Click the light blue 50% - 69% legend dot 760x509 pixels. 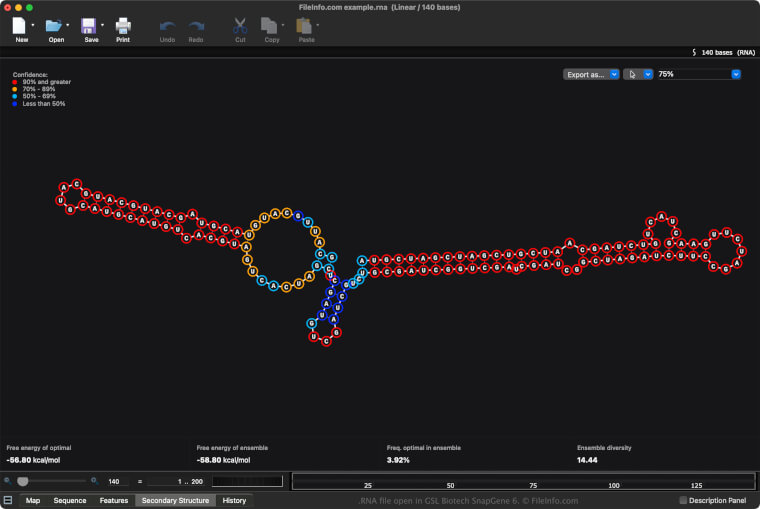coord(15,96)
